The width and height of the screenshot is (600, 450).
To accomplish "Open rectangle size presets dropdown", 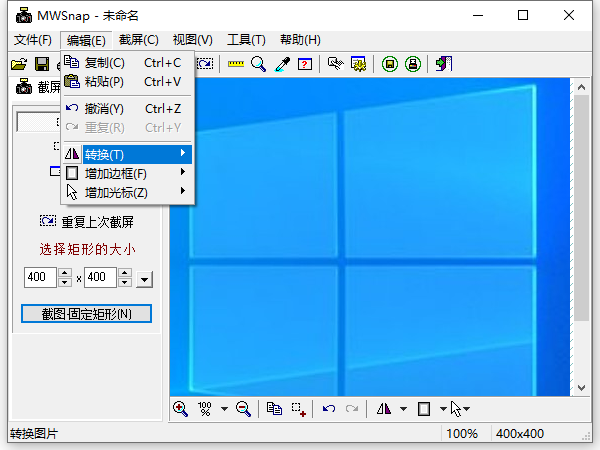I will click(x=145, y=279).
